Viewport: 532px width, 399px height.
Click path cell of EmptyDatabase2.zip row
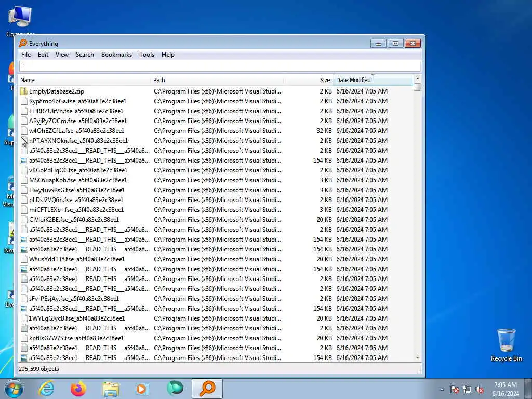217,91
